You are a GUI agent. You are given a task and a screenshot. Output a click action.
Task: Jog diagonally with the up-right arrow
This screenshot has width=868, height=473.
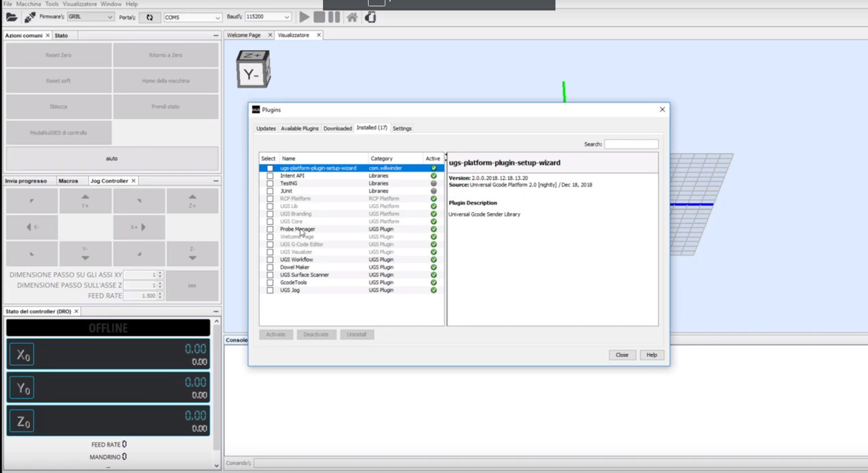[139, 201]
